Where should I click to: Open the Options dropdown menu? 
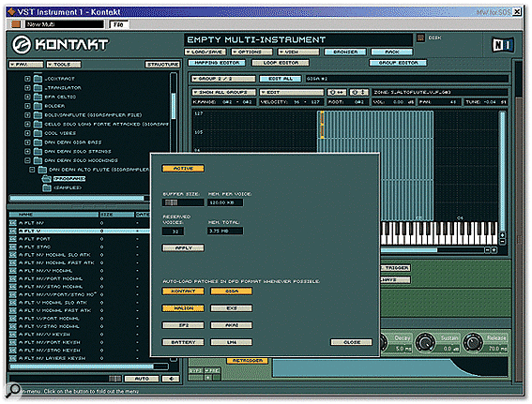click(251, 52)
